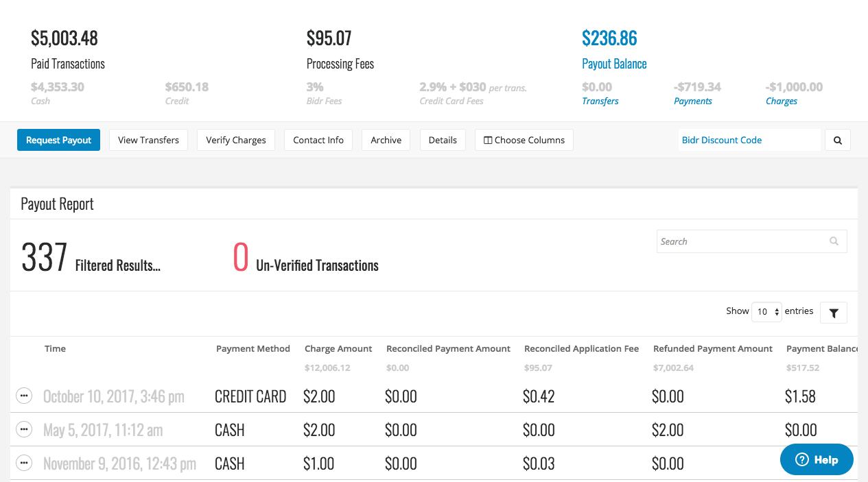This screenshot has height=482, width=868.
Task: Click inside the Bidr Discount Code field
Action: [x=741, y=140]
